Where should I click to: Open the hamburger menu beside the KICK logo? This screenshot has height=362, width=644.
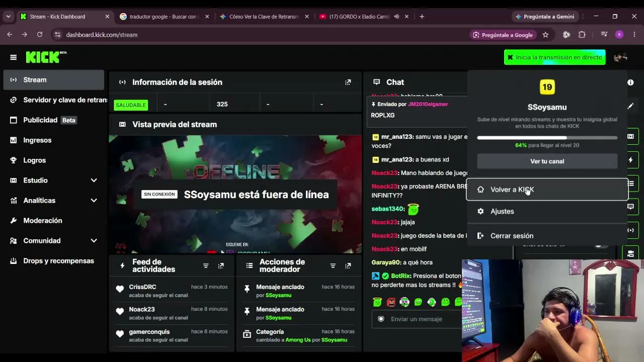click(x=14, y=57)
